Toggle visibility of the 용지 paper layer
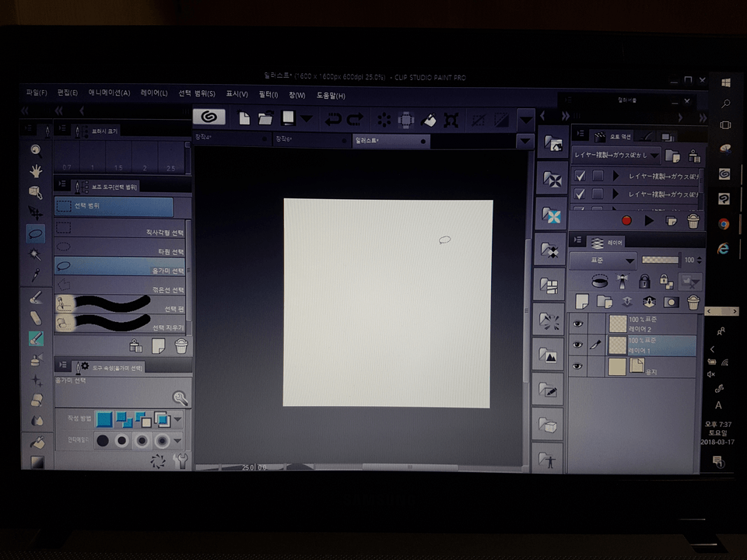747x560 pixels. pos(577,366)
